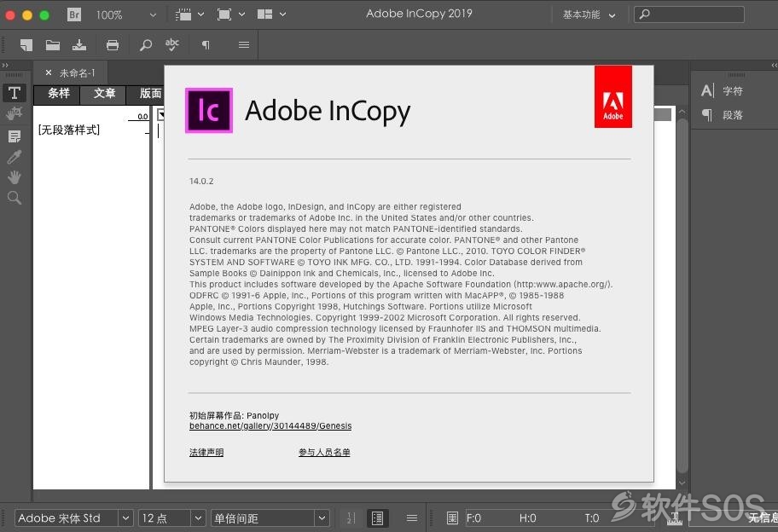778x532 pixels.
Task: Toggle the paragraph styles column icon
Action: [x=378, y=518]
